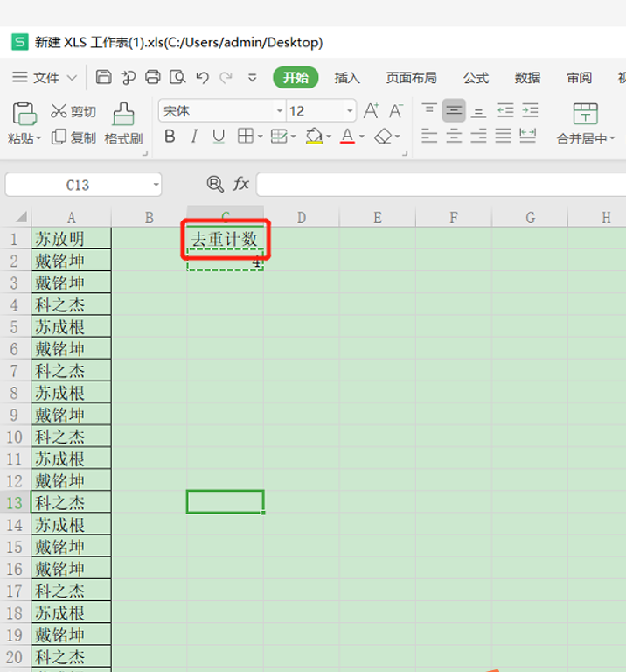This screenshot has height=672, width=626.
Task: Apply red font color A
Action: tap(347, 136)
